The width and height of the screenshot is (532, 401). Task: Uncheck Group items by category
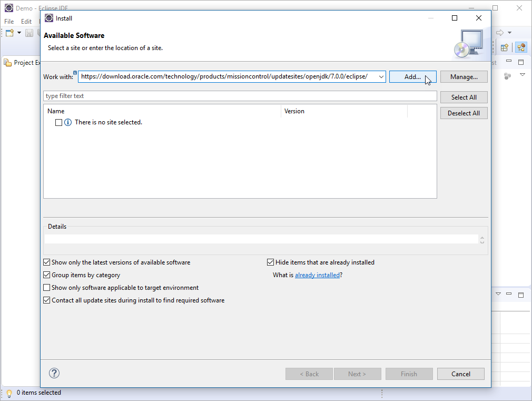pos(47,275)
